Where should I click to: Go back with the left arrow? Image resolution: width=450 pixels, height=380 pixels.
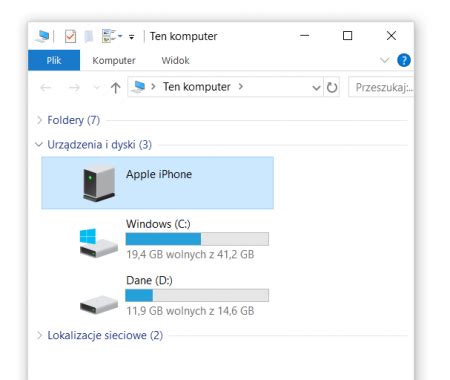pos(46,88)
